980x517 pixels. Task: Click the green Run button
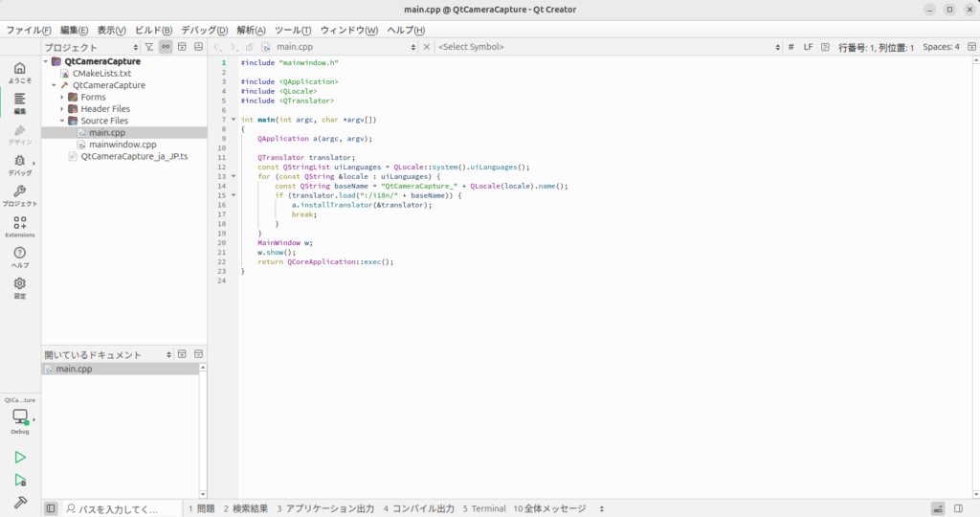pos(20,458)
